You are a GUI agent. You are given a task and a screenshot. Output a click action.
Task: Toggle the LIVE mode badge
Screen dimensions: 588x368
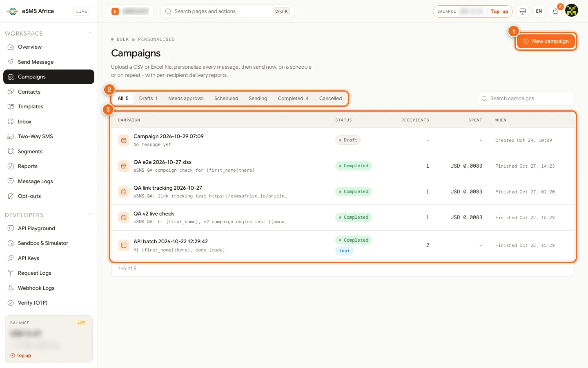point(82,11)
